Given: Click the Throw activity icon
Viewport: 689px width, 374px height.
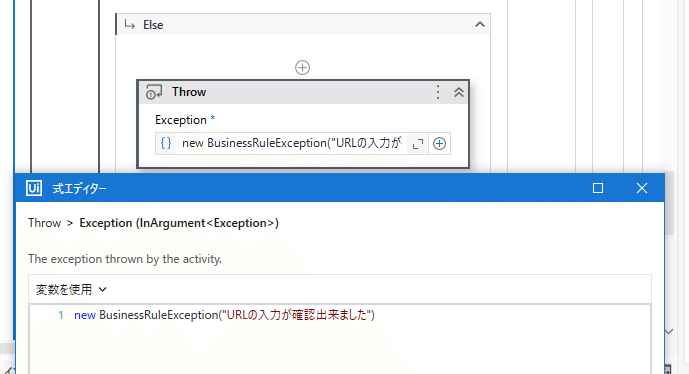Looking at the screenshot, I should click(x=154, y=92).
